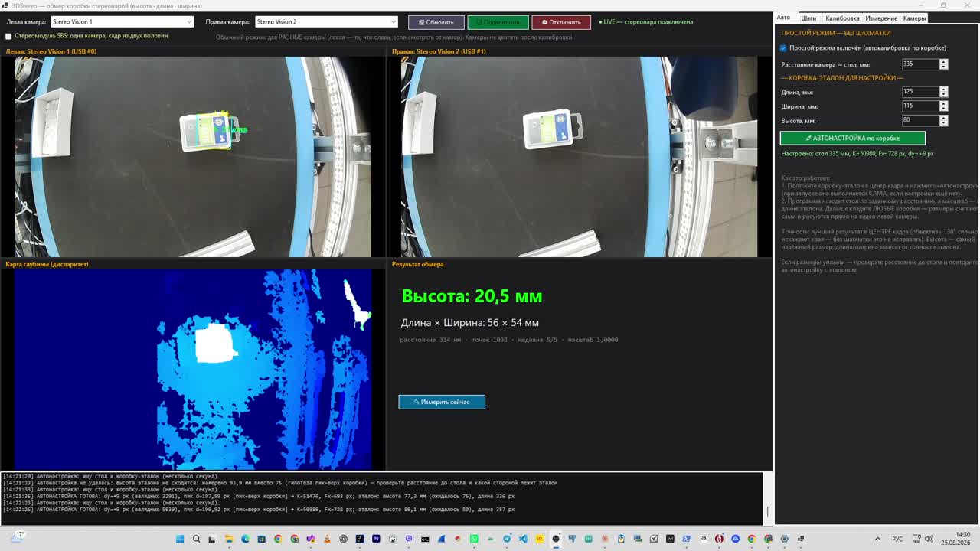The image size is (980, 551).
Task: Click the 'Длина × Ширина: 56 × 54 мм' text
Action: point(470,323)
